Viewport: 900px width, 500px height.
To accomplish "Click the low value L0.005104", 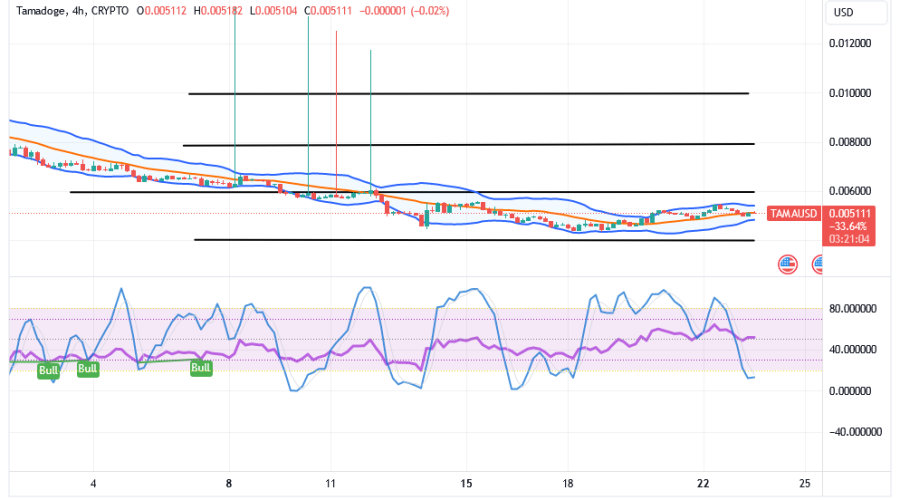I will click(x=273, y=10).
